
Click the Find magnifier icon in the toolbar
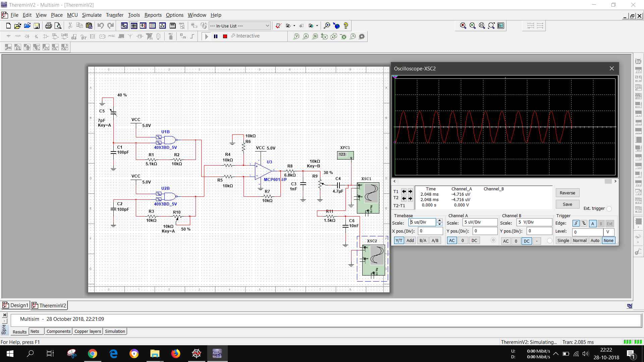tap(327, 26)
